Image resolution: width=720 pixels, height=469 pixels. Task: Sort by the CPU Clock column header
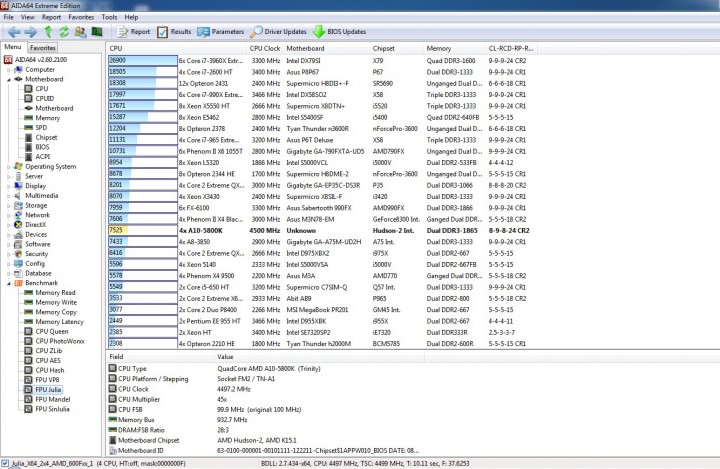tap(264, 48)
